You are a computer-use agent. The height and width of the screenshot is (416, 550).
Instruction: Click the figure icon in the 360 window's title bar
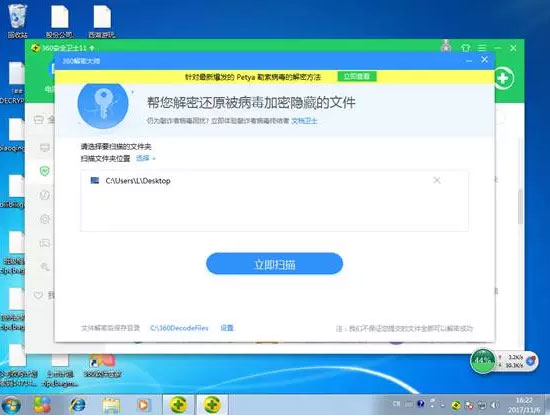[446, 46]
